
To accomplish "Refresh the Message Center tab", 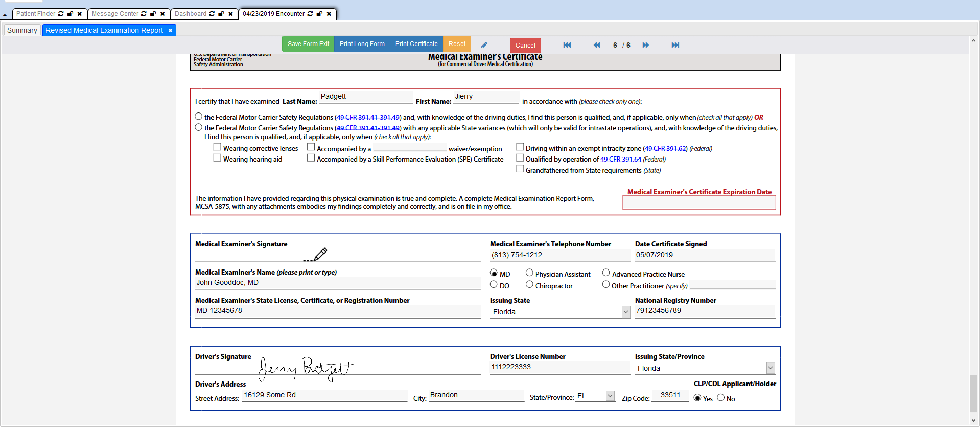I will (x=144, y=14).
